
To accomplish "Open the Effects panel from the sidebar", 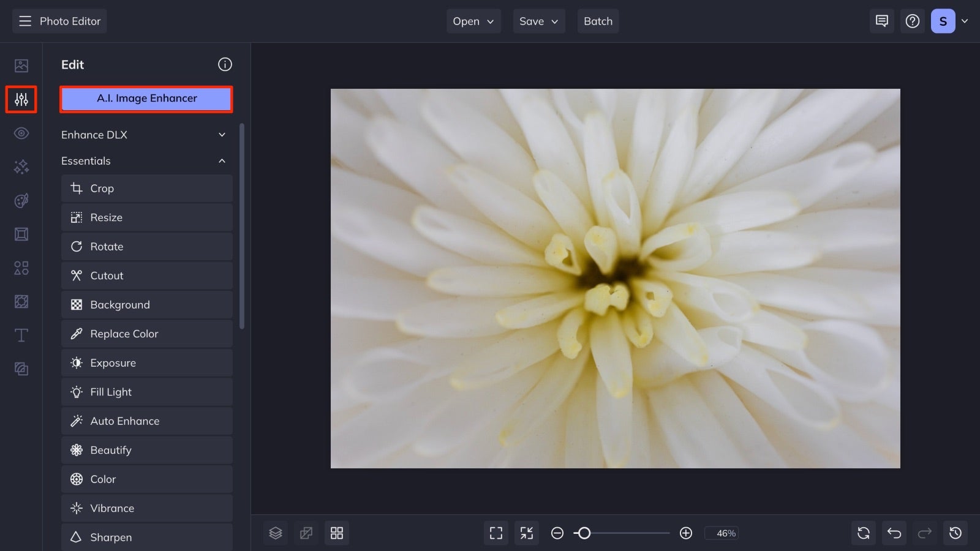I will [21, 167].
